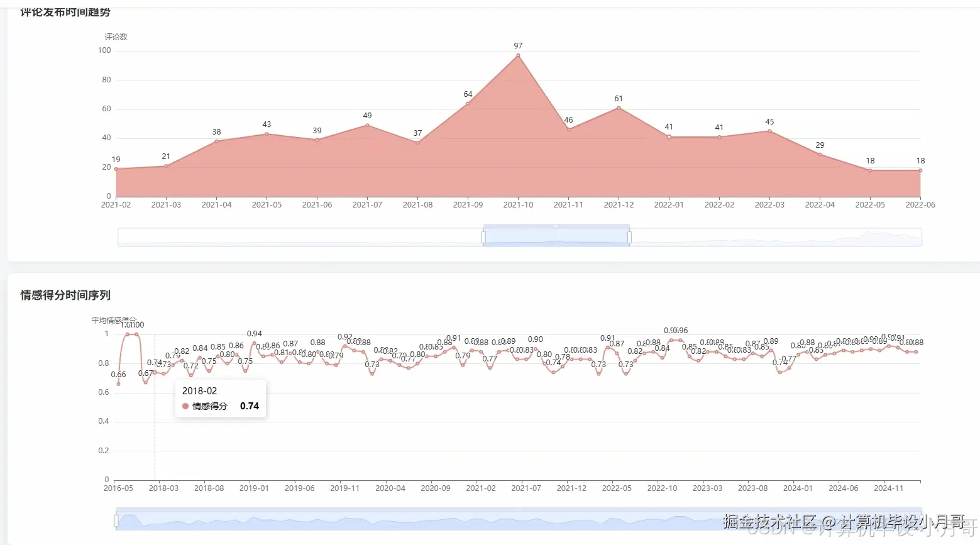Select the 2021-06 data point labeled 39

pos(317,140)
